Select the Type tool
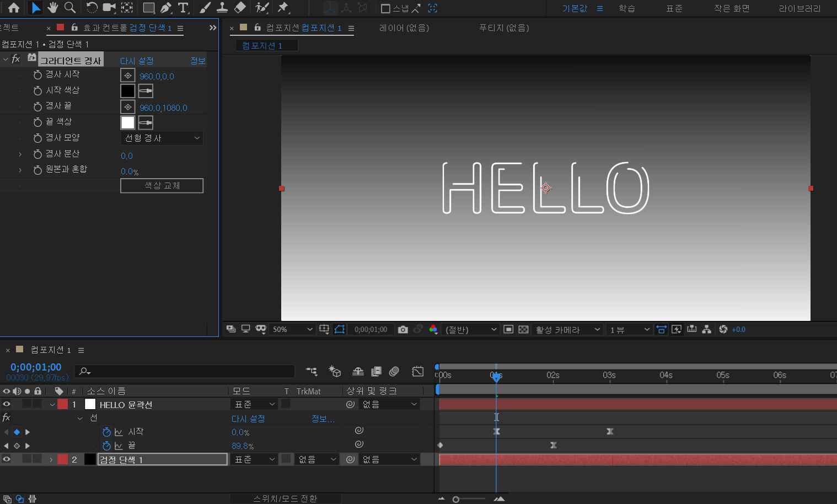Screen dimensions: 837x504 (x=183, y=8)
